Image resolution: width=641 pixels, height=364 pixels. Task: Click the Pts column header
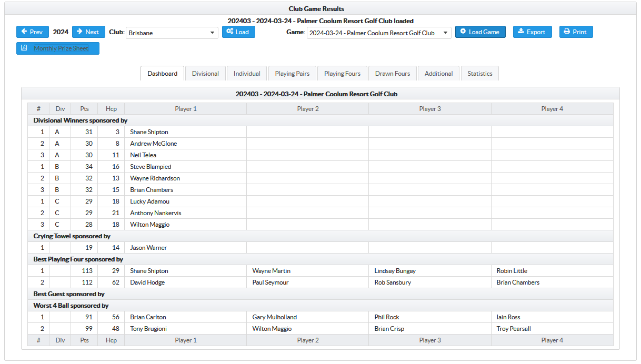(84, 109)
